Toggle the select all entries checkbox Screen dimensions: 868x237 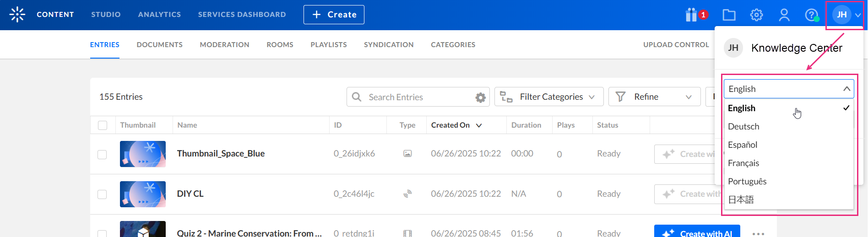pyautogui.click(x=103, y=125)
